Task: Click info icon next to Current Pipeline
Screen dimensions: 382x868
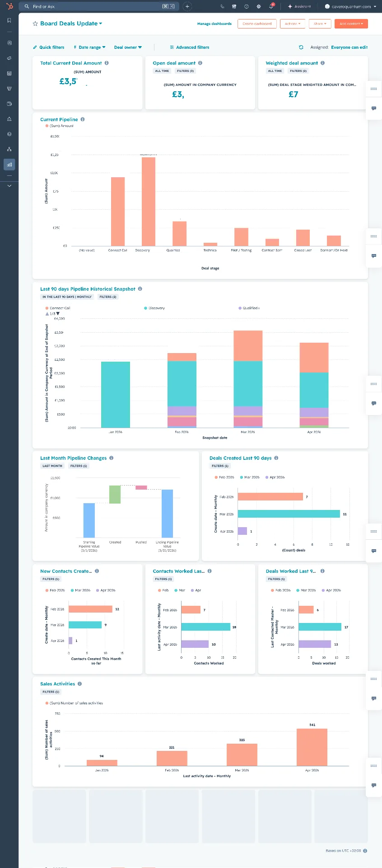Action: click(x=83, y=119)
